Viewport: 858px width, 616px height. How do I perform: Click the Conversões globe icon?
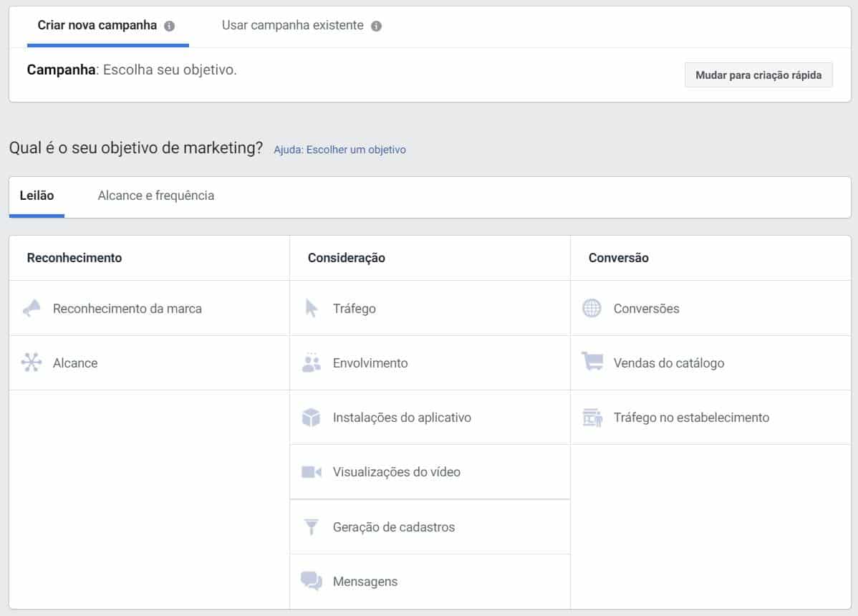click(x=592, y=309)
